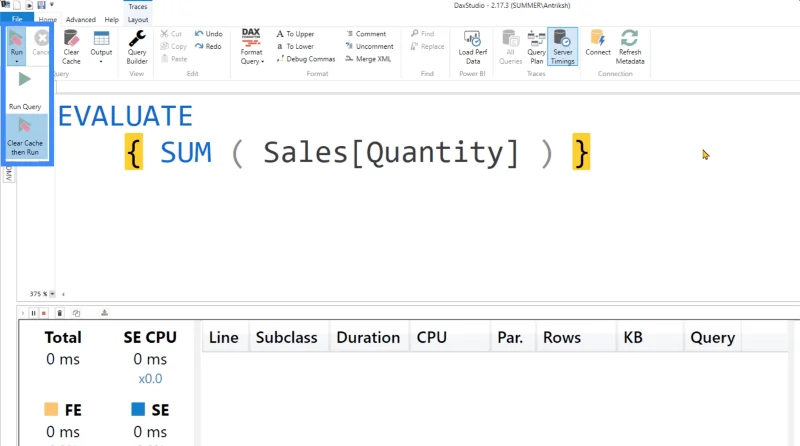Click Replace in the ribbon
The height and width of the screenshot is (446, 800).
428,46
